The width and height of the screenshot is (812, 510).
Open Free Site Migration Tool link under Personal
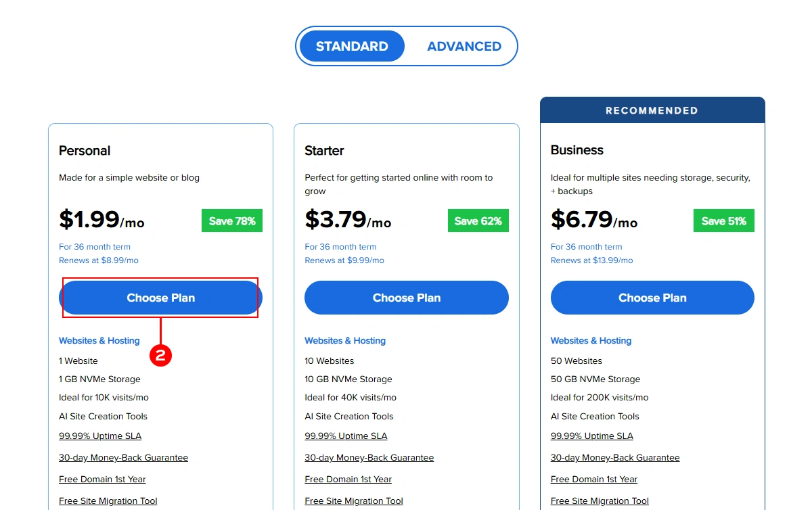pyautogui.click(x=108, y=501)
